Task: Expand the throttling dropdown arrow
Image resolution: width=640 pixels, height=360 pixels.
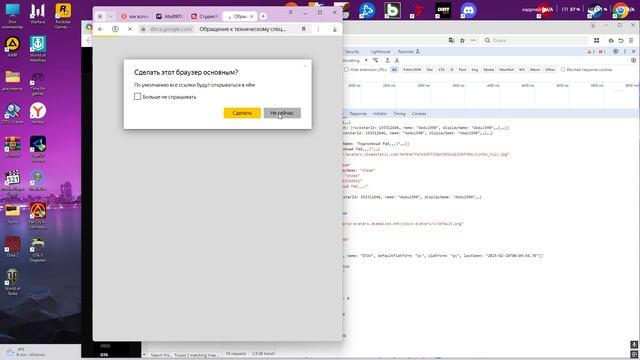Action: click(366, 60)
